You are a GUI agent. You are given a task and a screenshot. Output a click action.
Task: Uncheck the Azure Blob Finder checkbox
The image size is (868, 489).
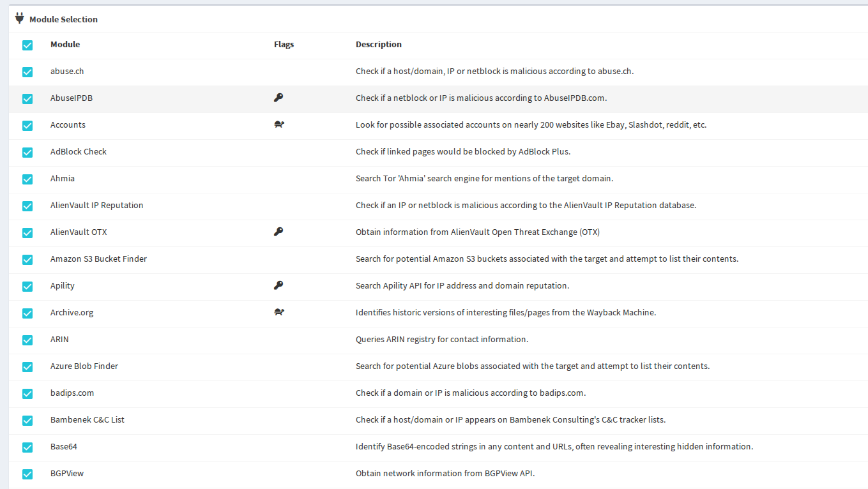coord(27,367)
